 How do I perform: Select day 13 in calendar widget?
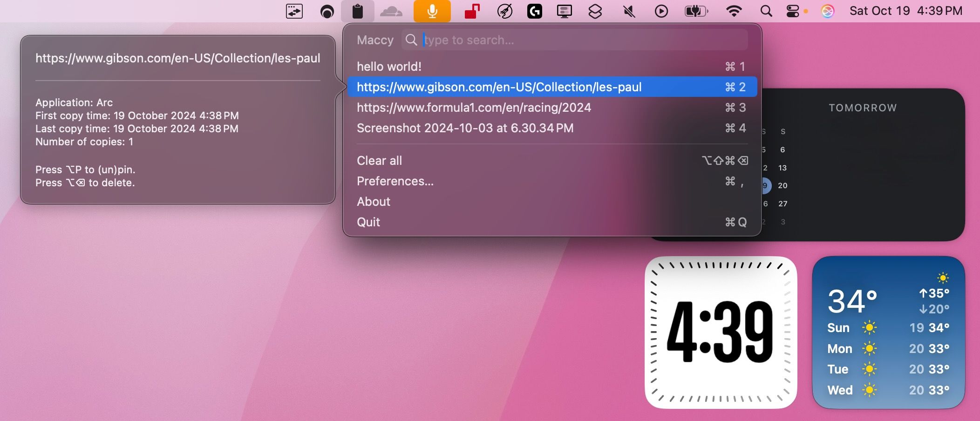tap(783, 168)
